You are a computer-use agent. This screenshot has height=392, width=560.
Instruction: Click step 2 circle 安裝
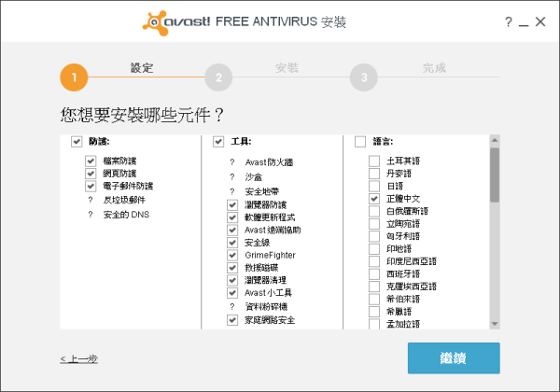tap(218, 77)
